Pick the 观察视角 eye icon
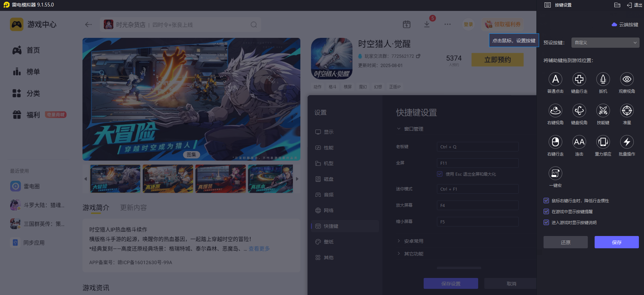644x295 pixels. (627, 79)
